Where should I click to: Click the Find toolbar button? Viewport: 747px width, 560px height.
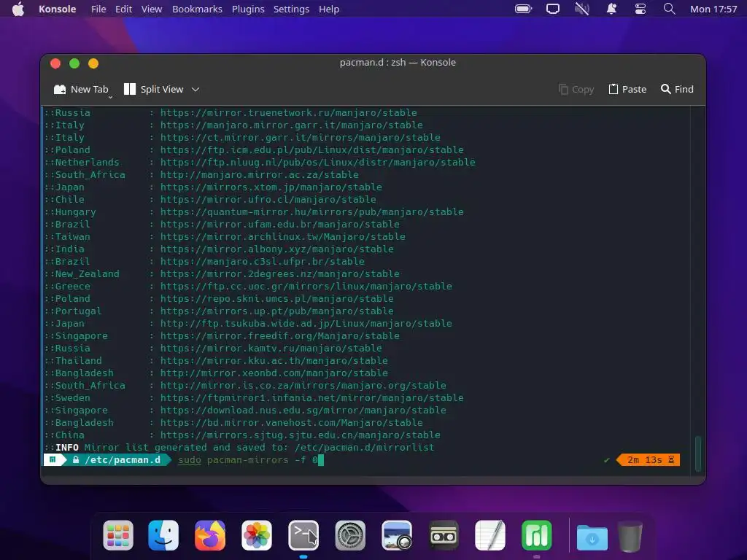pos(677,89)
